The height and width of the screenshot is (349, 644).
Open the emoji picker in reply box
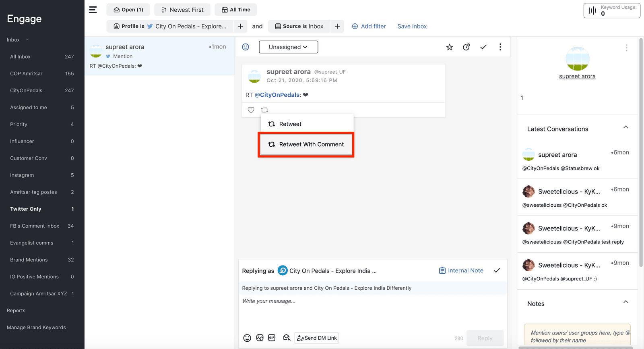pyautogui.click(x=247, y=338)
